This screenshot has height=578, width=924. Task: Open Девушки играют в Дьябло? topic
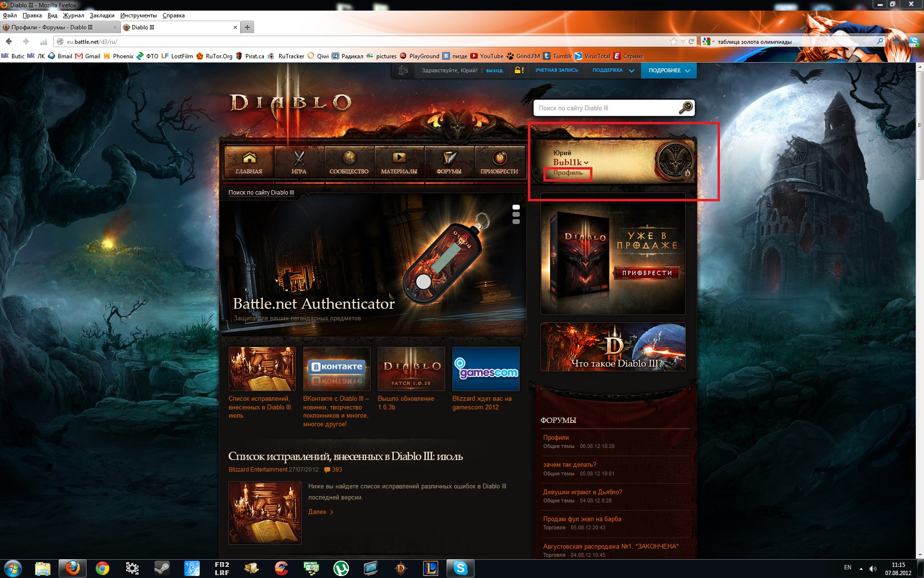coord(583,492)
